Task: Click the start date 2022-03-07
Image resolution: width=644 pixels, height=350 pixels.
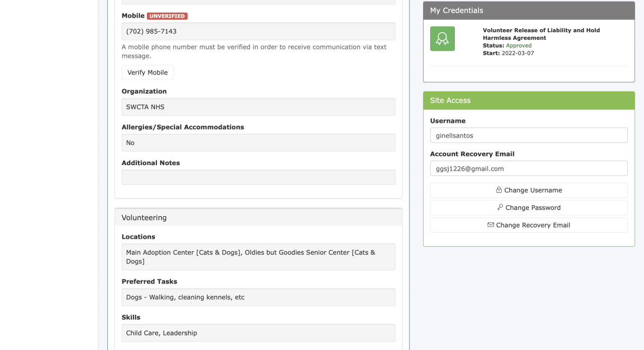Action: coord(518,53)
